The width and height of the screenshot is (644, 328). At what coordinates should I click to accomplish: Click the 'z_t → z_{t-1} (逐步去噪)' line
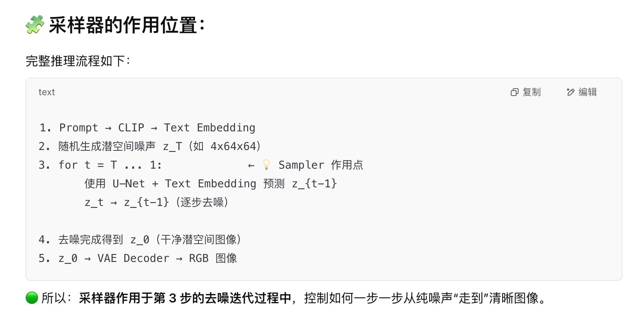(157, 202)
